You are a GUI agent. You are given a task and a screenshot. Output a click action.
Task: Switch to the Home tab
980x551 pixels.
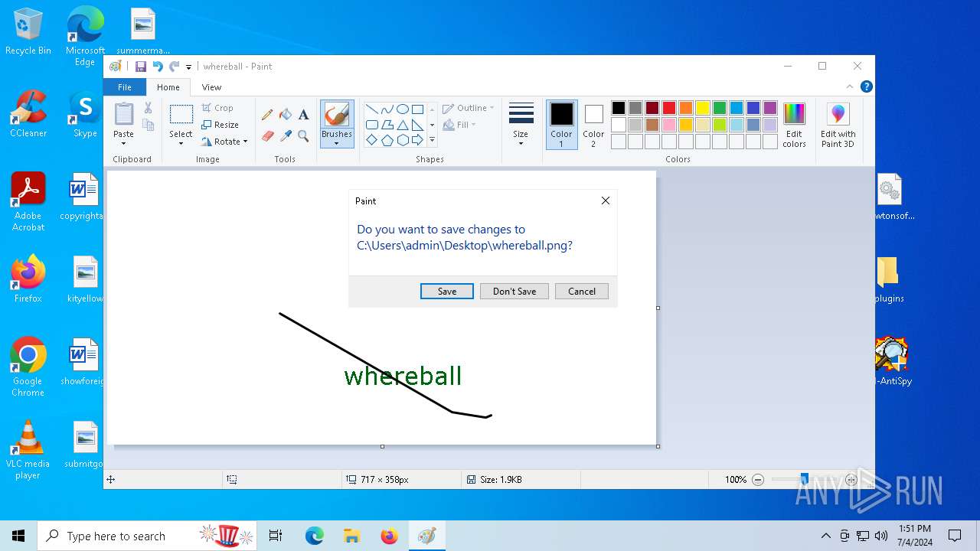click(x=168, y=87)
